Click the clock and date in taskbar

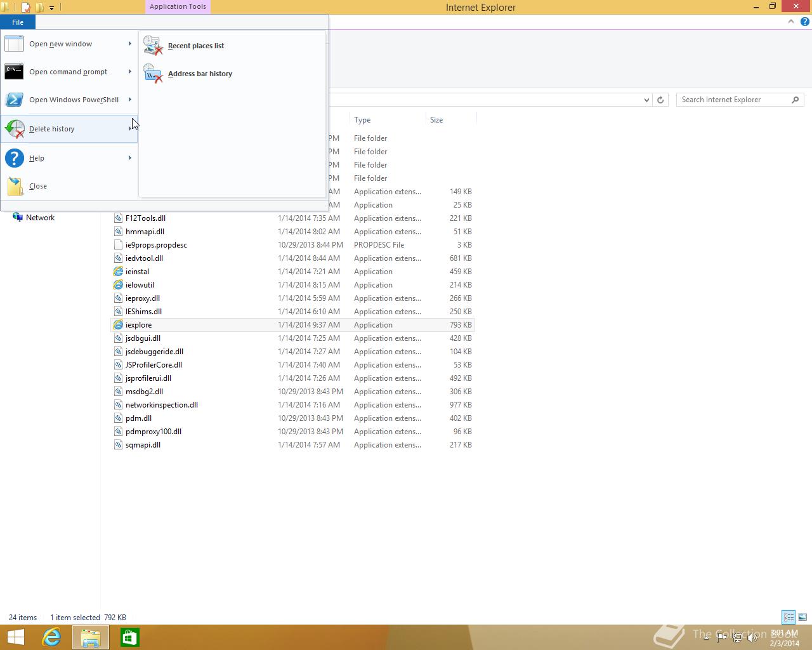point(785,638)
